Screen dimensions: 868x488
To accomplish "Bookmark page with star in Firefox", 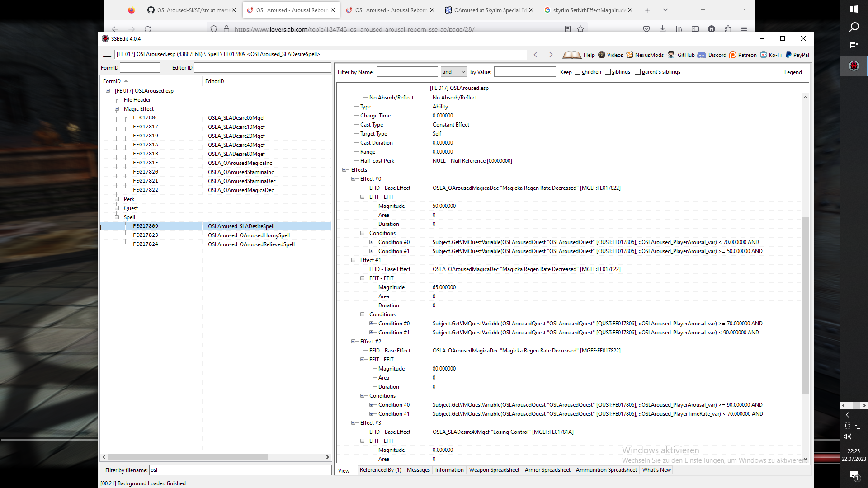I will tap(580, 29).
